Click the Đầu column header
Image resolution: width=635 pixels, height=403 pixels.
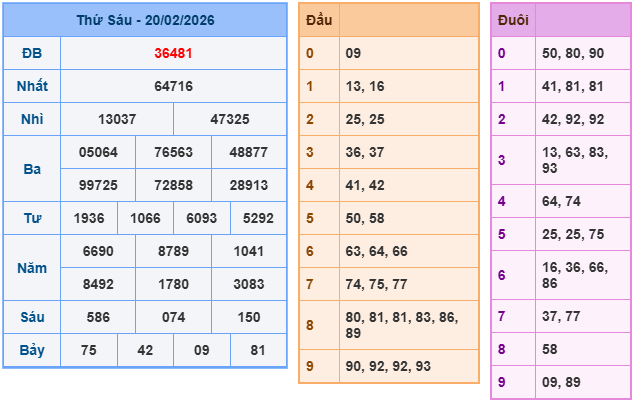coord(319,21)
